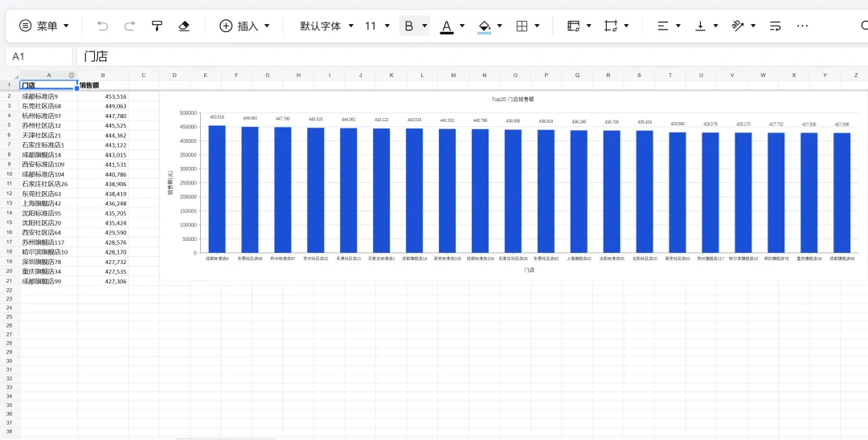Select row 22 header
The height and width of the screenshot is (440, 868).
[10, 290]
